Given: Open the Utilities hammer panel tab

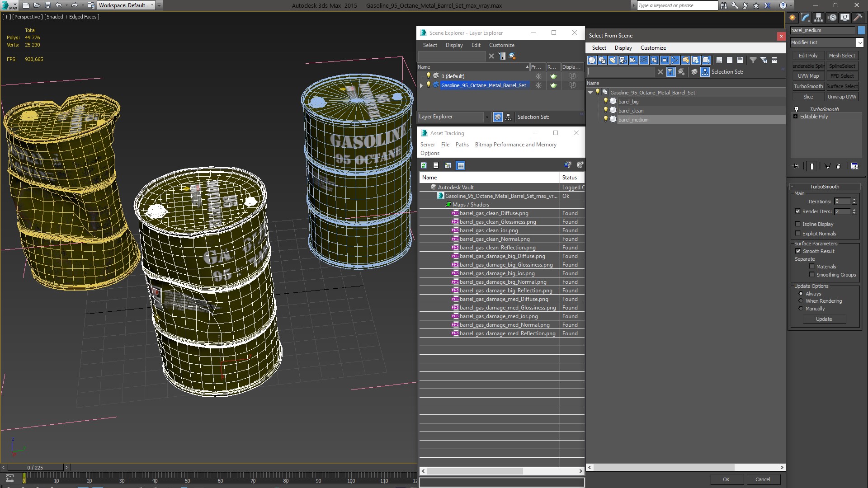Looking at the screenshot, I should 858,18.
